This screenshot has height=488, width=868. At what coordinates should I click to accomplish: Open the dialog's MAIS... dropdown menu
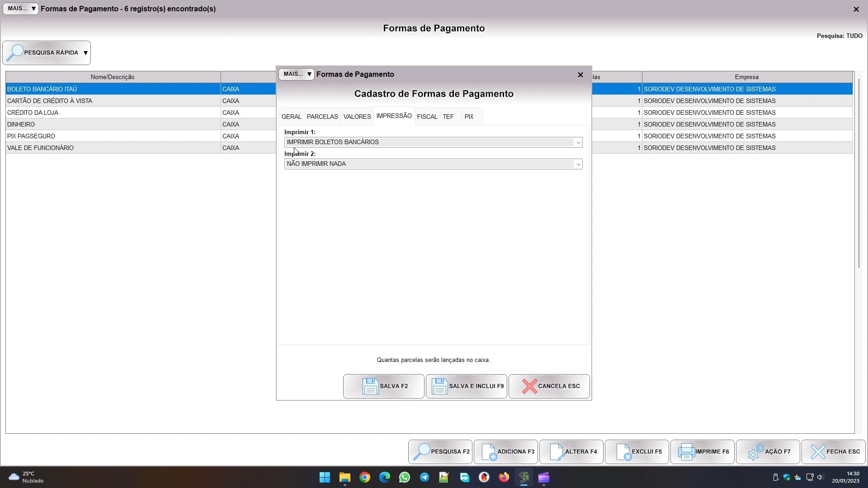[x=297, y=75]
